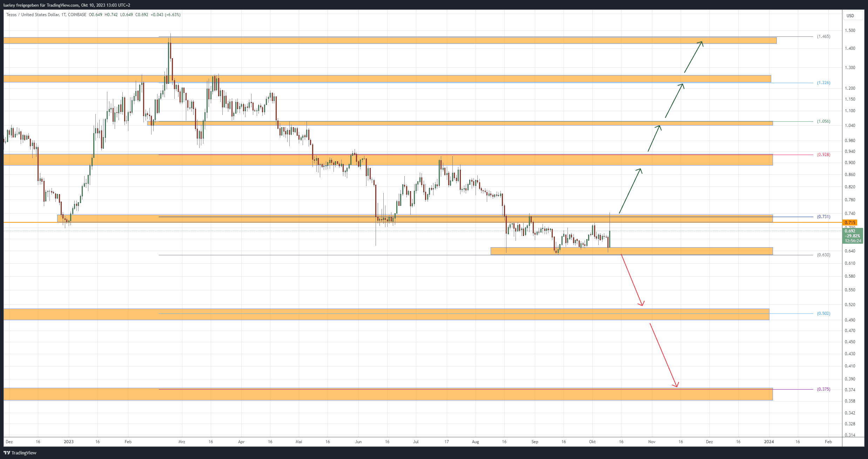Image resolution: width=868 pixels, height=459 pixels.
Task: Click the 1.200 price axis tick
Action: point(850,88)
